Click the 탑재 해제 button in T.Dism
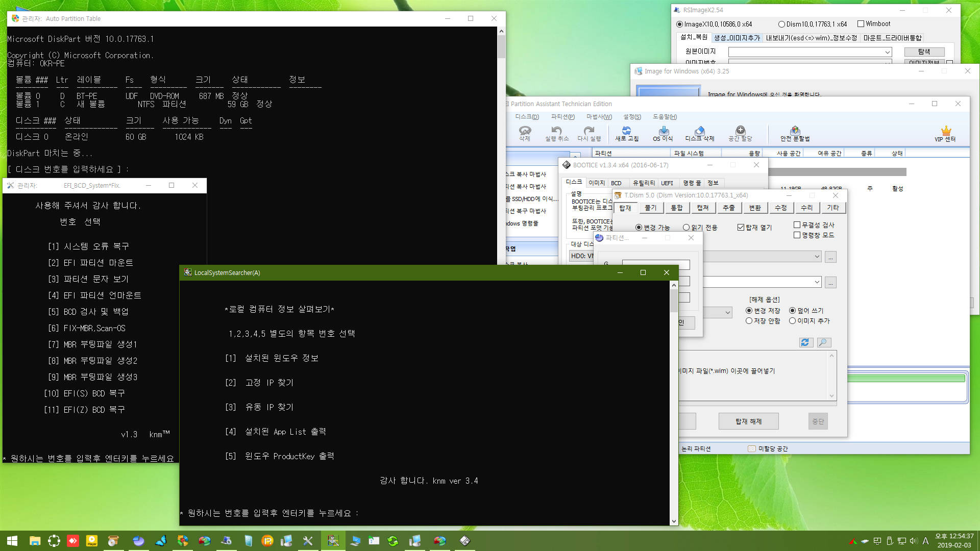 [748, 421]
